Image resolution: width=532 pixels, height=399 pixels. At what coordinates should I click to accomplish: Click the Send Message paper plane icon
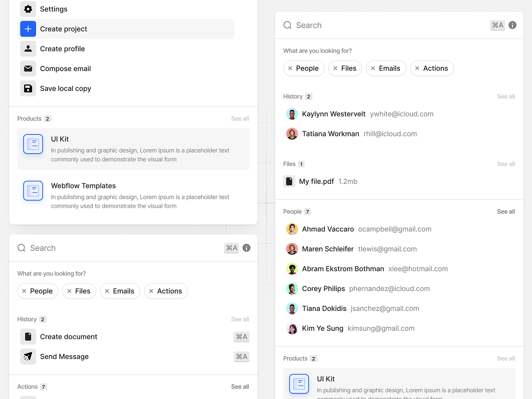coord(28,357)
